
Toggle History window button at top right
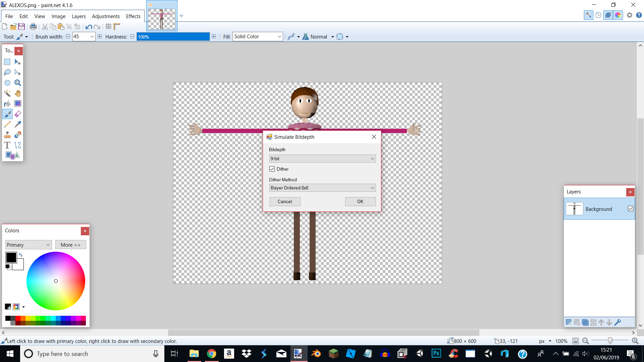[x=598, y=15]
